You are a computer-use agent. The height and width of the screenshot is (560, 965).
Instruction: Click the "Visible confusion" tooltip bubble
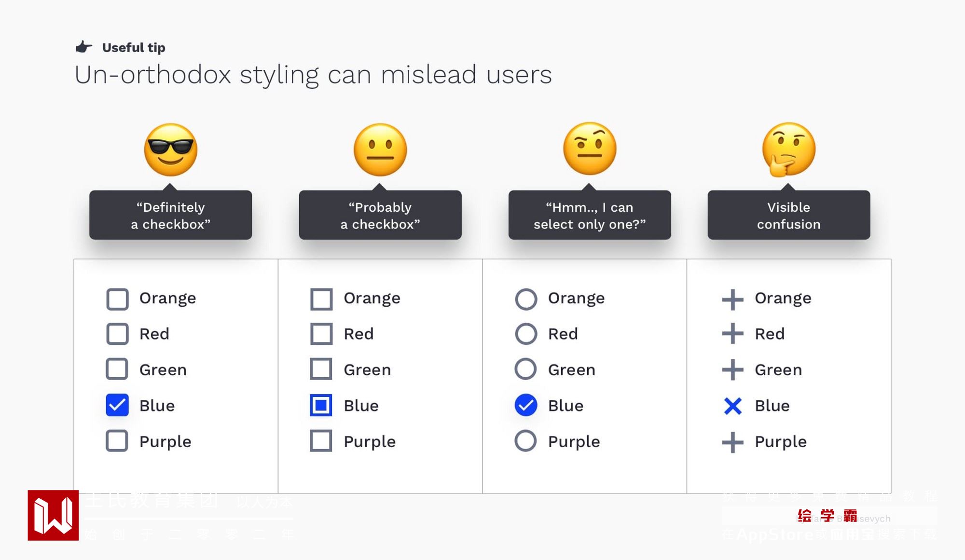click(788, 215)
